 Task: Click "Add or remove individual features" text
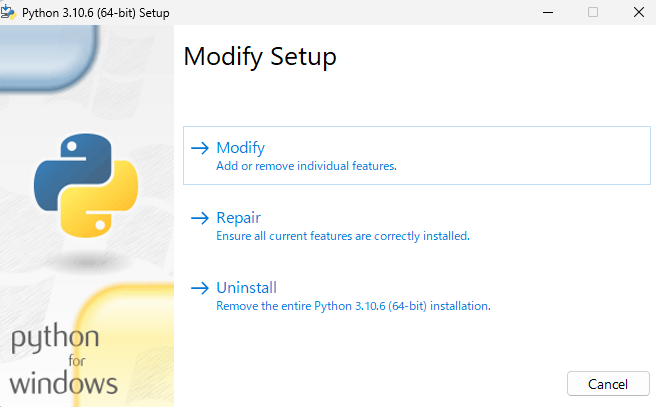306,166
